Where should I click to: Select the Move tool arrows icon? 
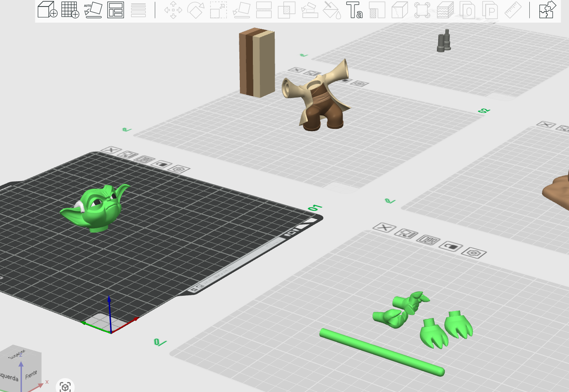click(x=173, y=10)
